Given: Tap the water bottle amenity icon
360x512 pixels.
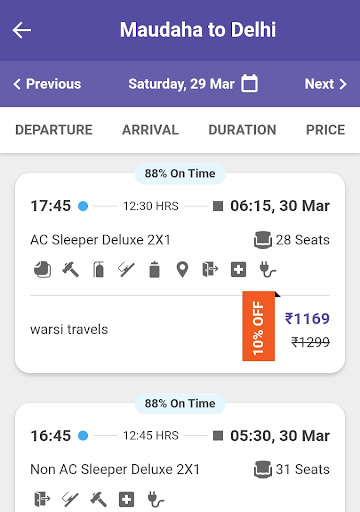Looking at the screenshot, I should pyautogui.click(x=154, y=269).
